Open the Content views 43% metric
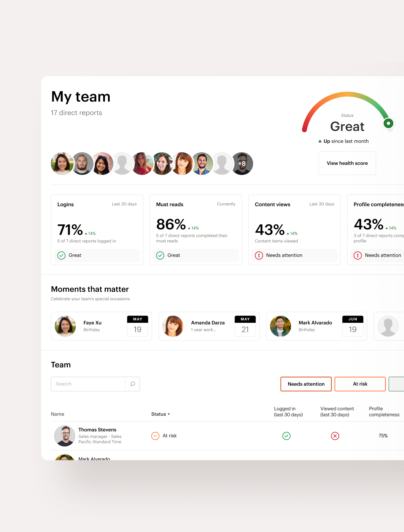 pyautogui.click(x=294, y=230)
